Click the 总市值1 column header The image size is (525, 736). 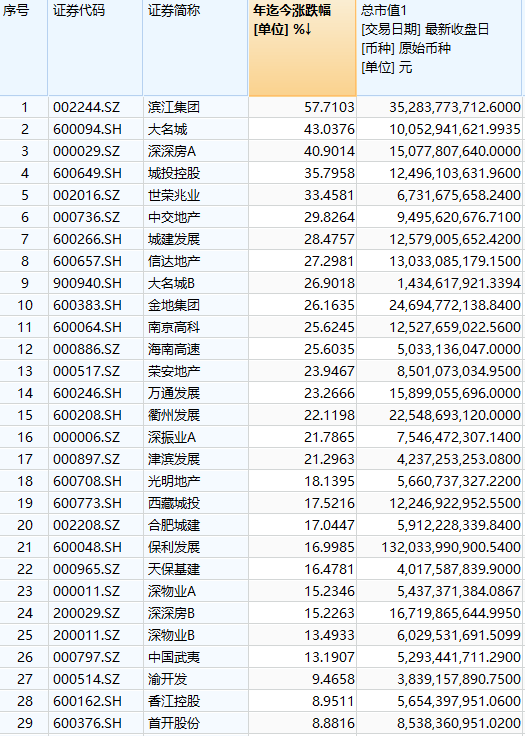[x=440, y=48]
